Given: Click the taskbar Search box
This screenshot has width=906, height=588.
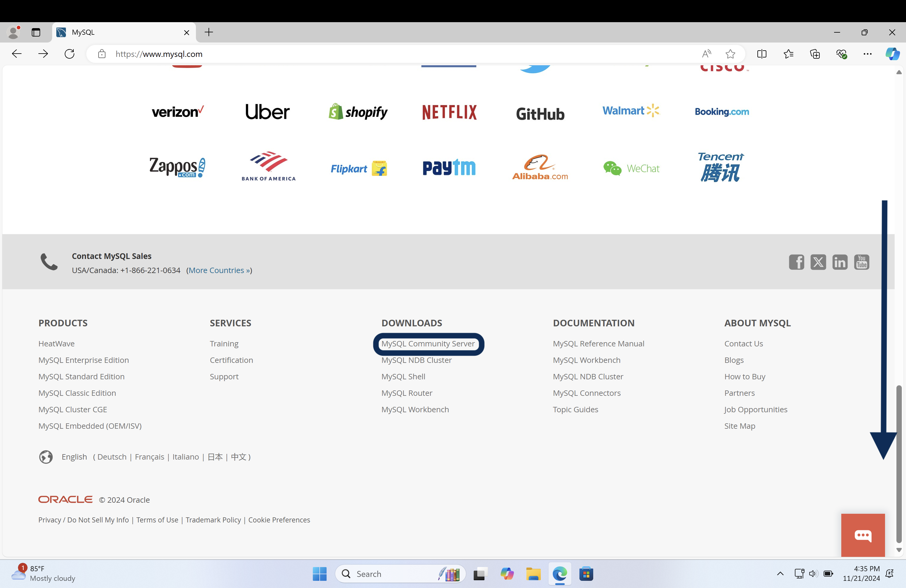Looking at the screenshot, I should pyautogui.click(x=400, y=574).
